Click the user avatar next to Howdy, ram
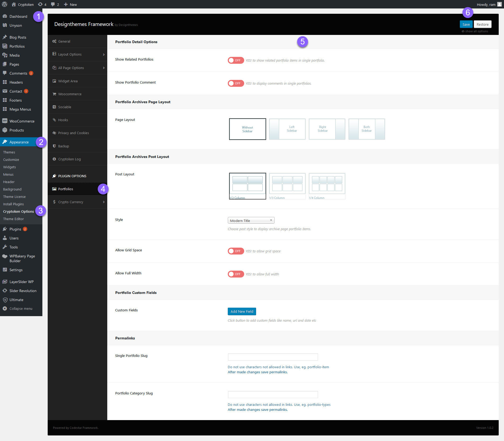Viewport: 504px width, 441px height. 499,4
